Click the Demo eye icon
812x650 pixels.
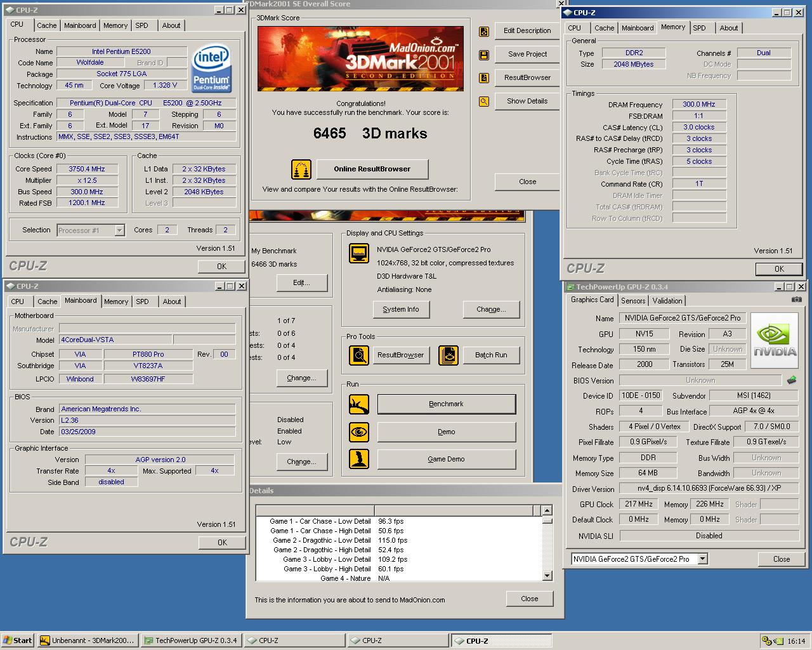pyautogui.click(x=359, y=432)
